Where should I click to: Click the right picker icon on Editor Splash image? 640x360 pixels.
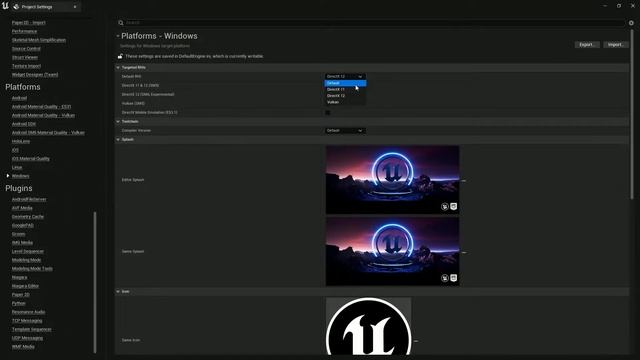click(x=453, y=207)
